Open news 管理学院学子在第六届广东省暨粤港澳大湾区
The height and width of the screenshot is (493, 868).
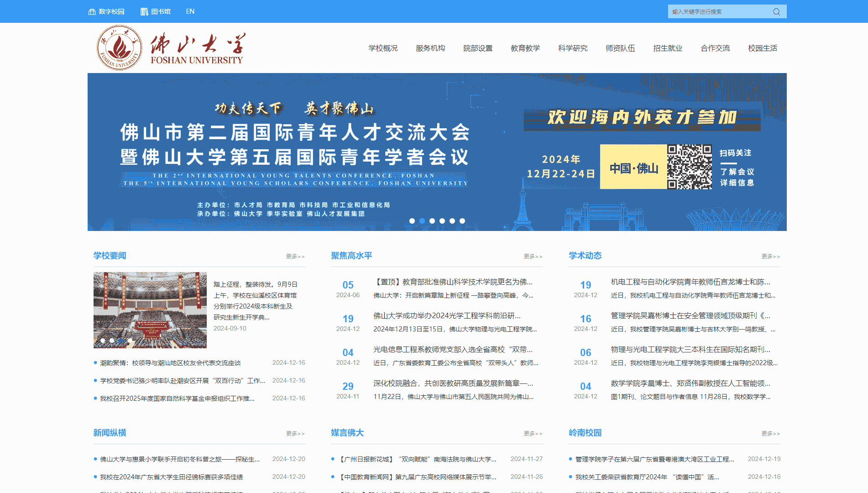click(x=654, y=459)
